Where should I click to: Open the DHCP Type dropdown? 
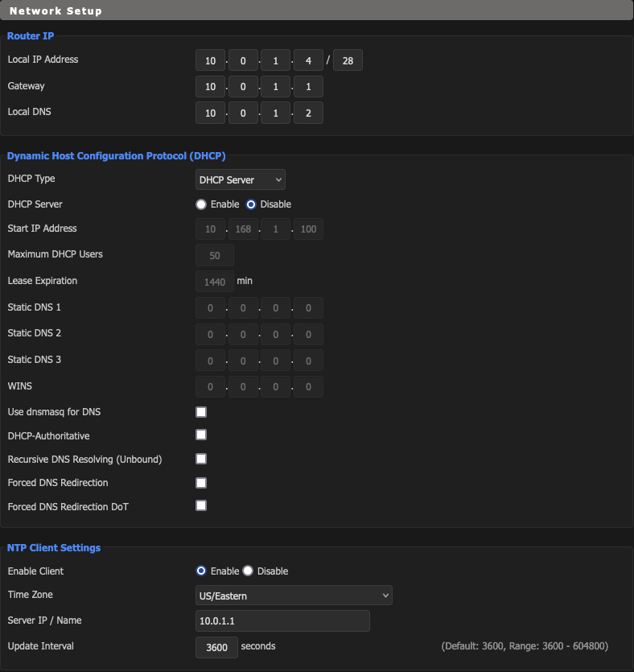click(240, 179)
